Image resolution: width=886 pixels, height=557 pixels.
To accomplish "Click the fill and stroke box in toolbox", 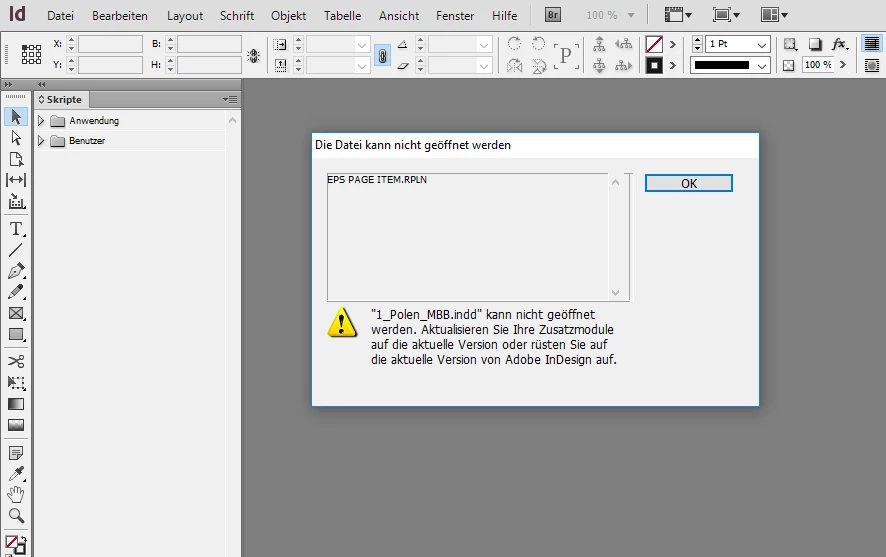I will [x=16, y=545].
